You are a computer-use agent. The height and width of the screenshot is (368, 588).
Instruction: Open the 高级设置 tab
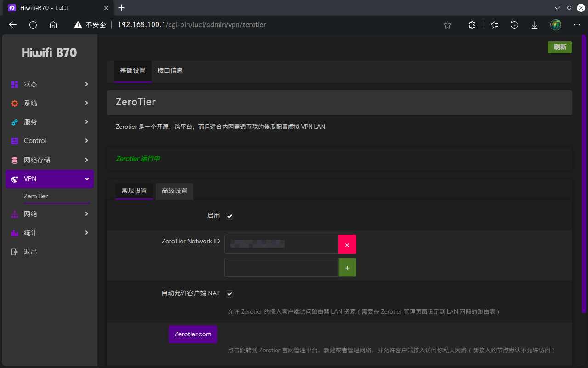click(x=175, y=191)
